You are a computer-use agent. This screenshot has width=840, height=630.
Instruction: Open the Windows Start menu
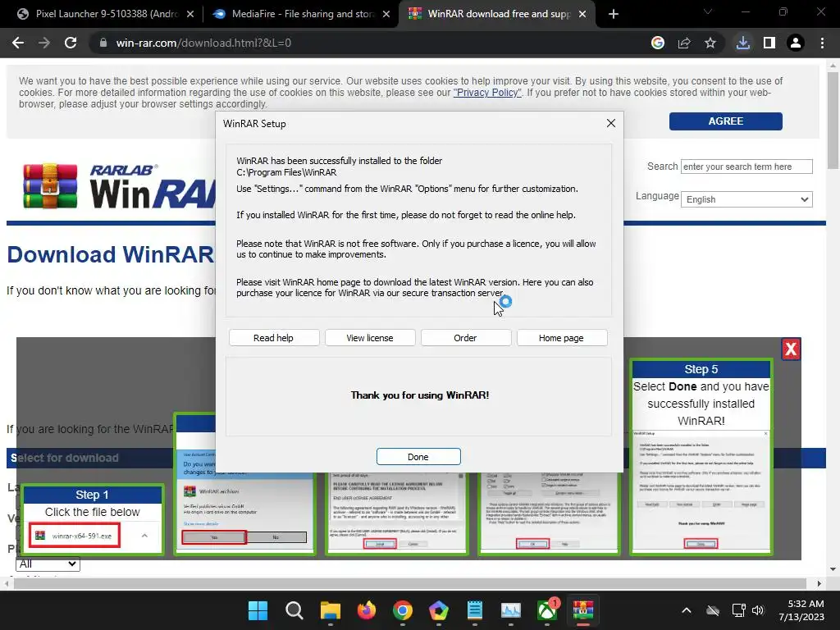(258, 610)
